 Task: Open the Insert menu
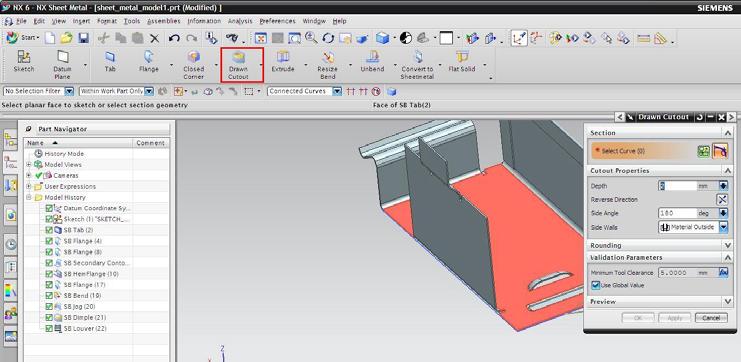pos(81,21)
